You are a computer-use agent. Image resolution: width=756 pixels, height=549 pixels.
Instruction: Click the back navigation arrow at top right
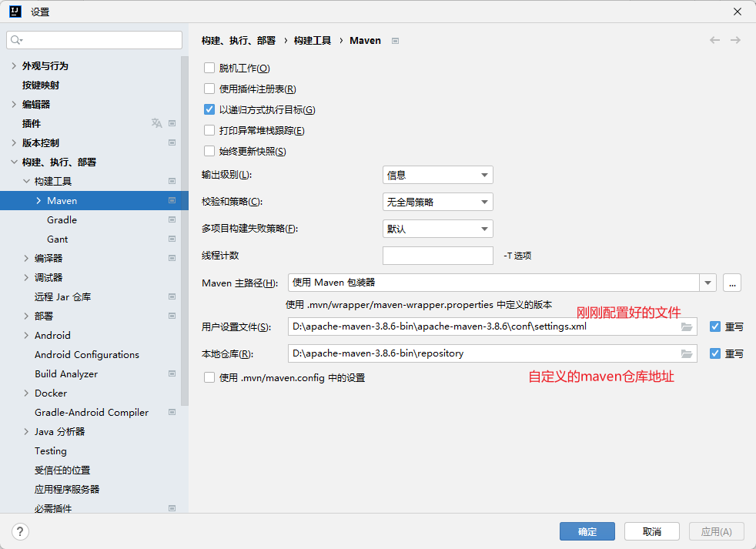tap(714, 40)
